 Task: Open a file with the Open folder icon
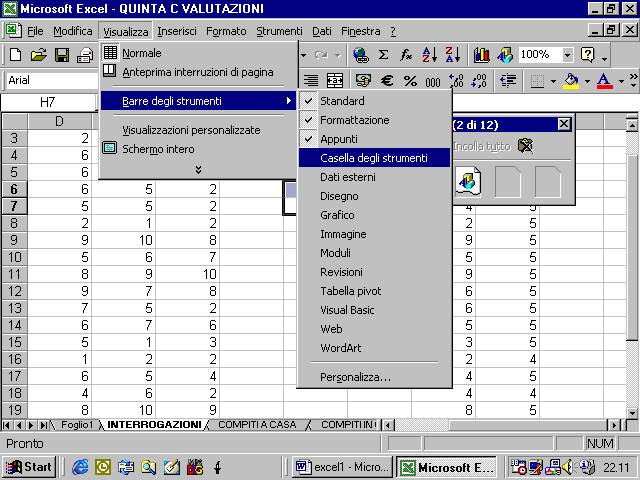click(x=38, y=55)
